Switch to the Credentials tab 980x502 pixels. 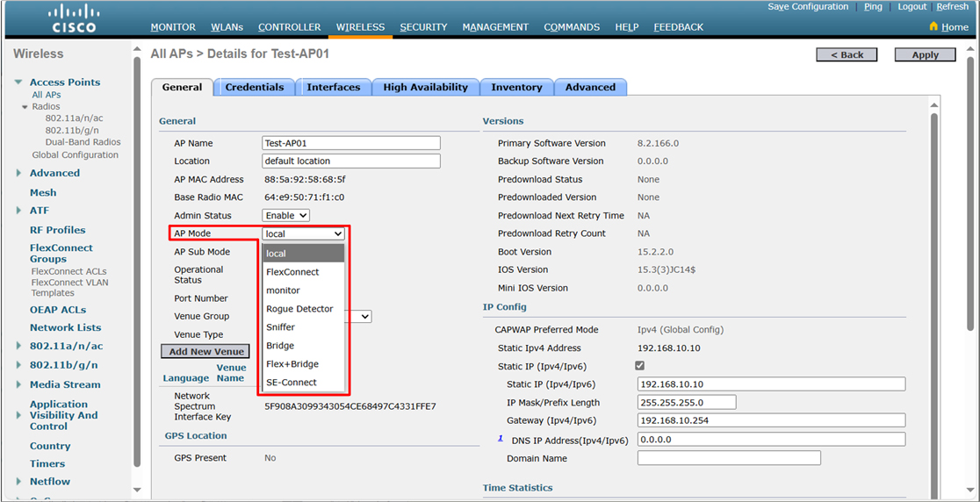click(255, 88)
